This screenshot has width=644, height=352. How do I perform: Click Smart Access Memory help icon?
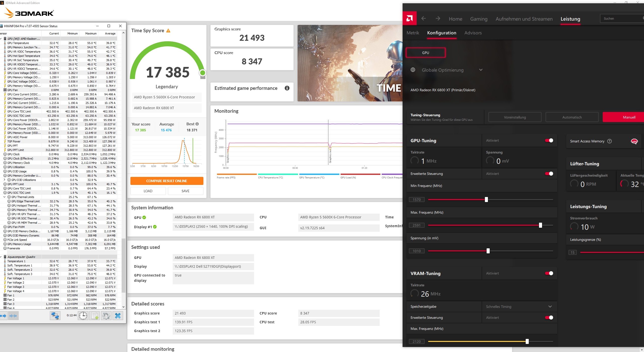tap(610, 141)
